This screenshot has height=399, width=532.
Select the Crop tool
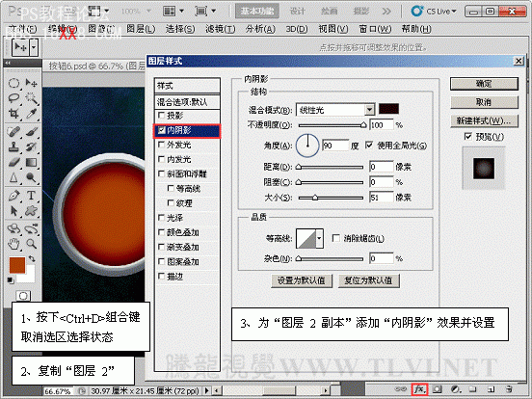pyautogui.click(x=13, y=114)
